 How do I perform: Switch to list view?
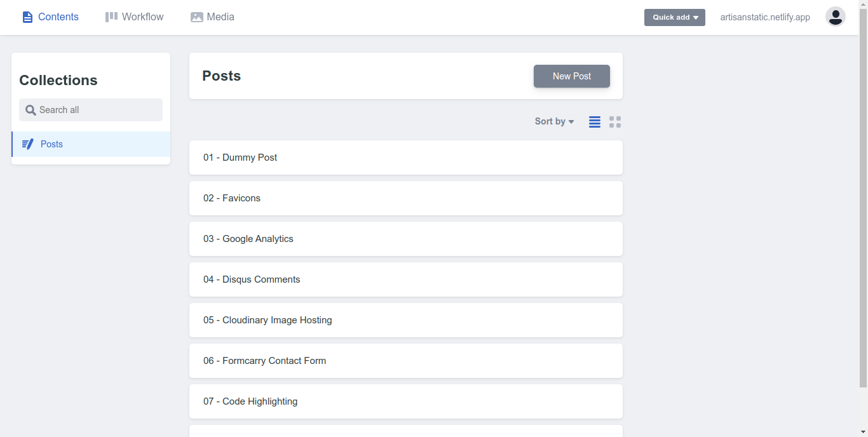(595, 122)
